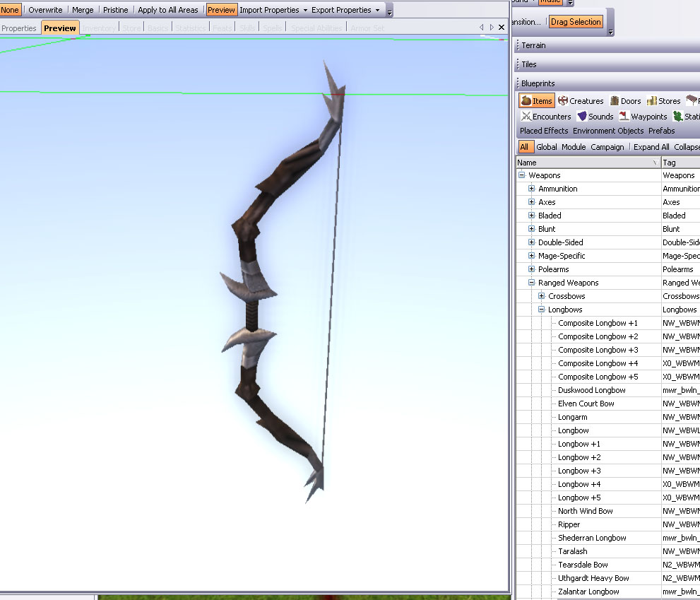700x600 pixels.
Task: Select the Duskwood Longbow blueprint
Action: click(x=591, y=390)
